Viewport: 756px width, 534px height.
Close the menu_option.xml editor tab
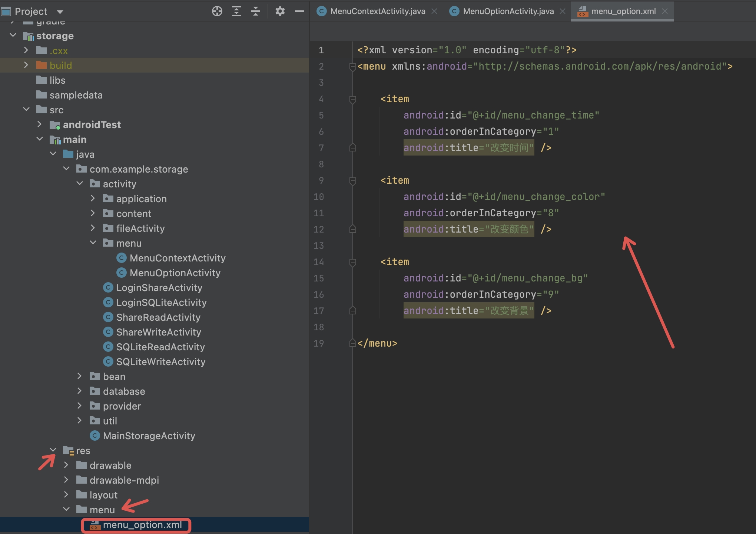665,11
